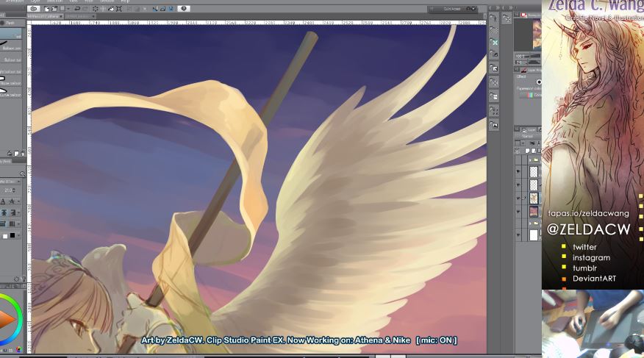644x358 pixels.
Task: Switch to the first open canvas tab
Action: (44, 16)
